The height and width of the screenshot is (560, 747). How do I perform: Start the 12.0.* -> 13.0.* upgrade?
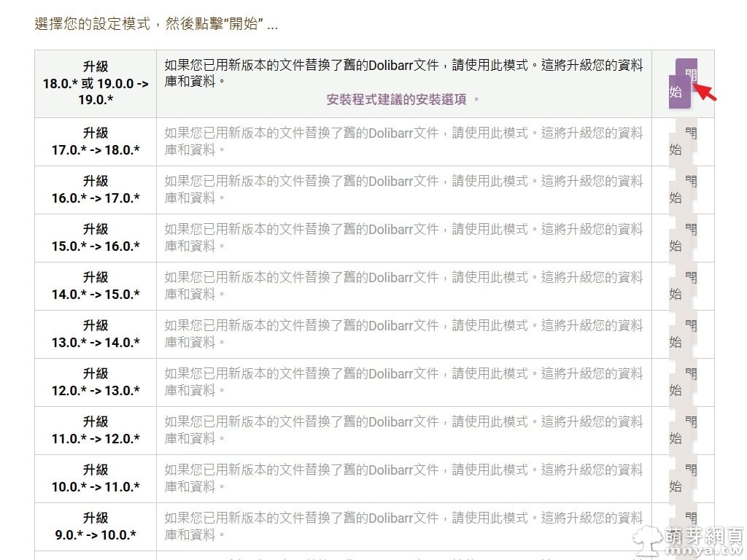tap(683, 382)
